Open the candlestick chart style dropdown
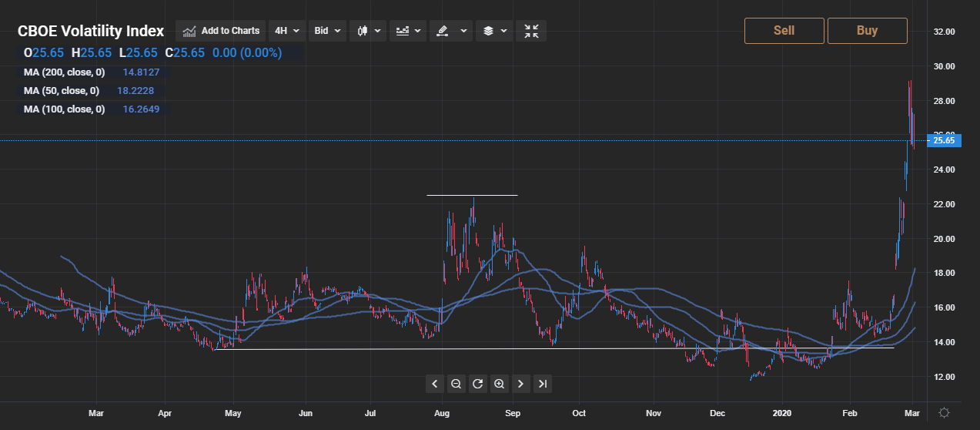Viewport: 980px width, 430px height. (x=370, y=31)
